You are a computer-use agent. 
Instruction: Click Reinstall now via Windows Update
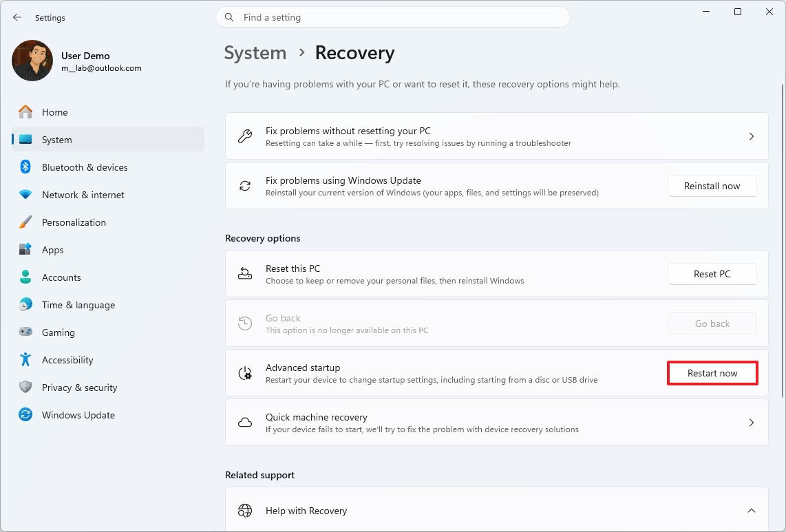pos(712,185)
